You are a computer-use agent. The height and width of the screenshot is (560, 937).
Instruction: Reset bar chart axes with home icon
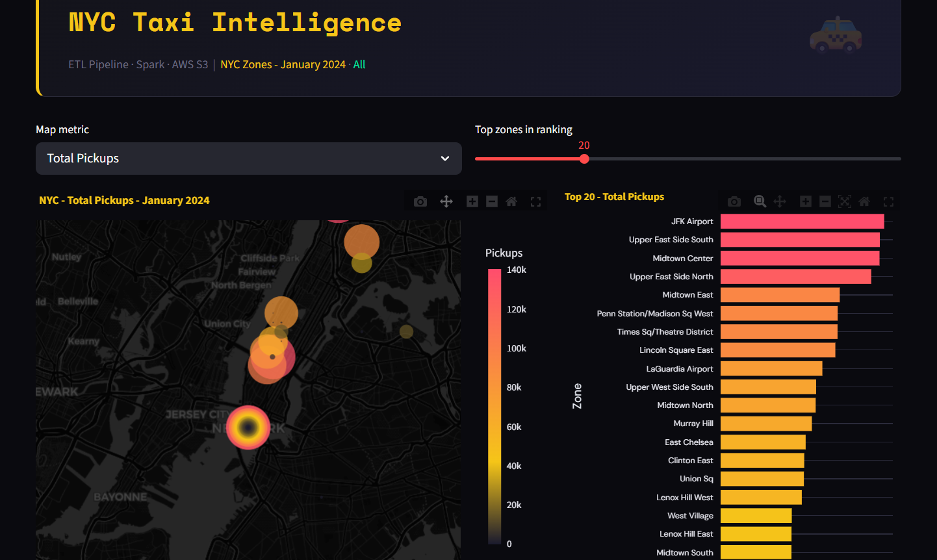[864, 201]
